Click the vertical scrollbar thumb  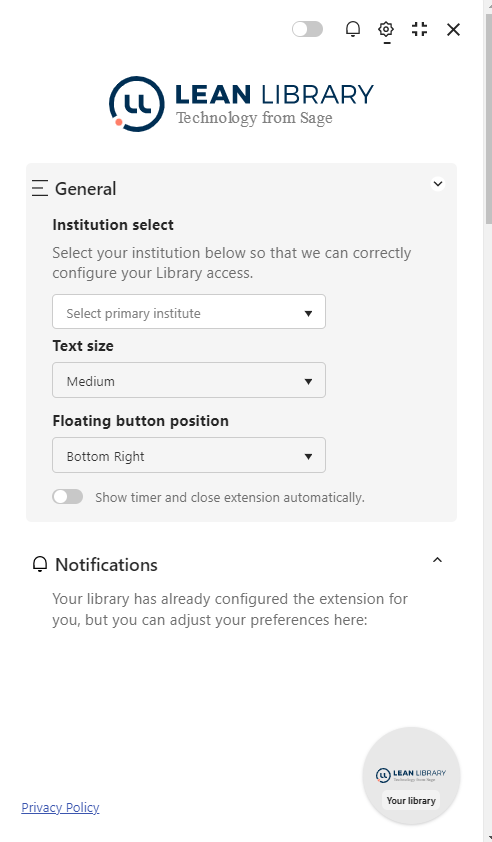488,118
